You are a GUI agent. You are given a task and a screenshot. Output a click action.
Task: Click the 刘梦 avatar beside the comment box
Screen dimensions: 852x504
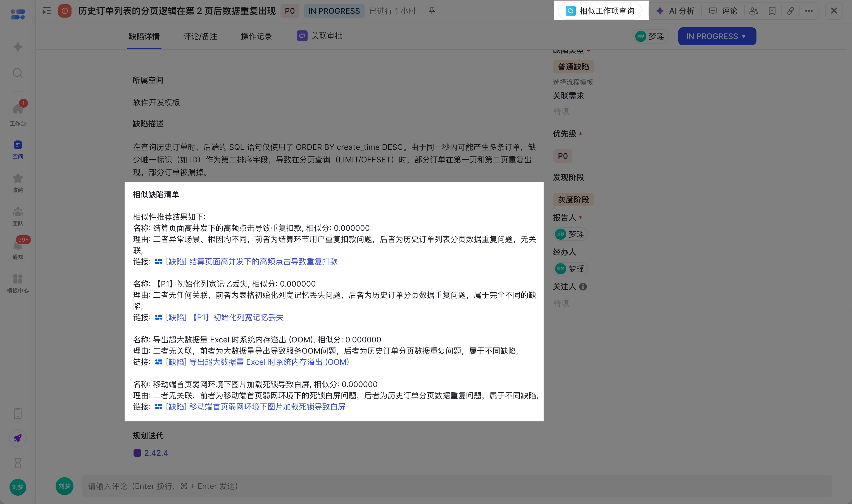click(64, 486)
